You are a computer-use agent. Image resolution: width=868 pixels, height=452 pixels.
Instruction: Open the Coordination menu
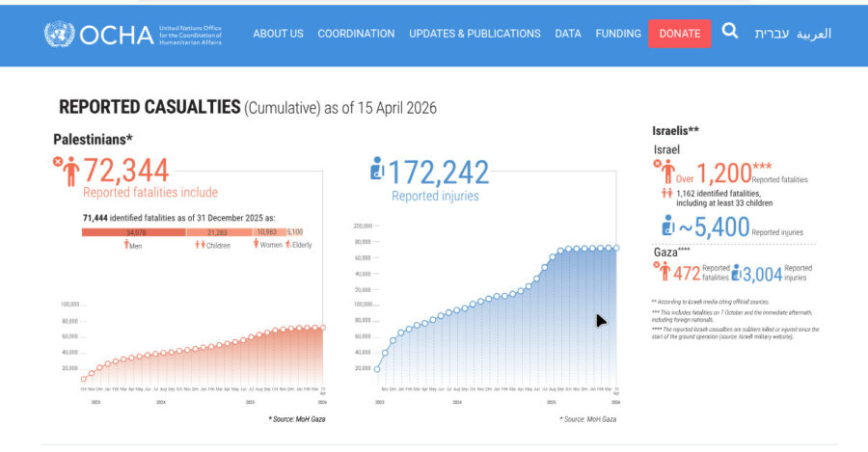(356, 34)
